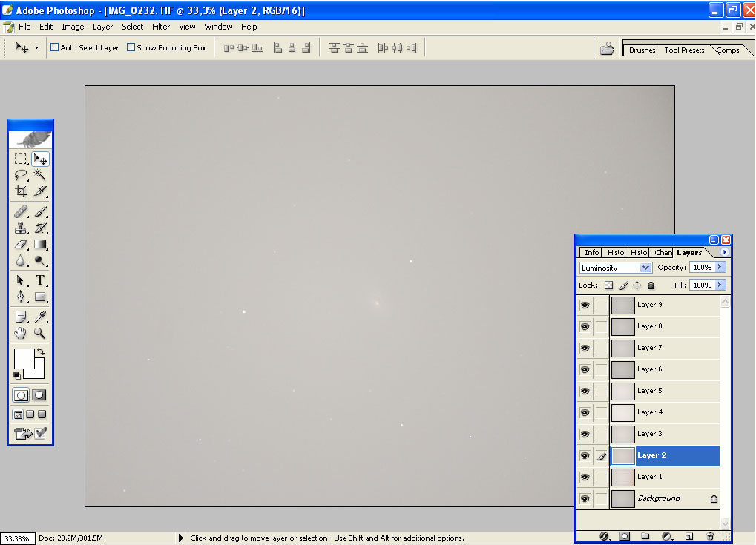Open the Filter menu
The image size is (756, 545).
(x=161, y=27)
